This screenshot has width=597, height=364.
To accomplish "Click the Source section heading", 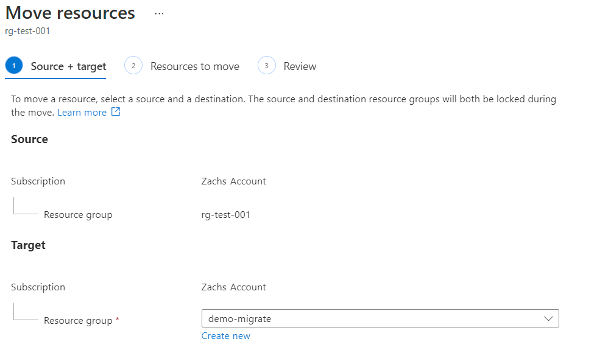I will click(29, 139).
